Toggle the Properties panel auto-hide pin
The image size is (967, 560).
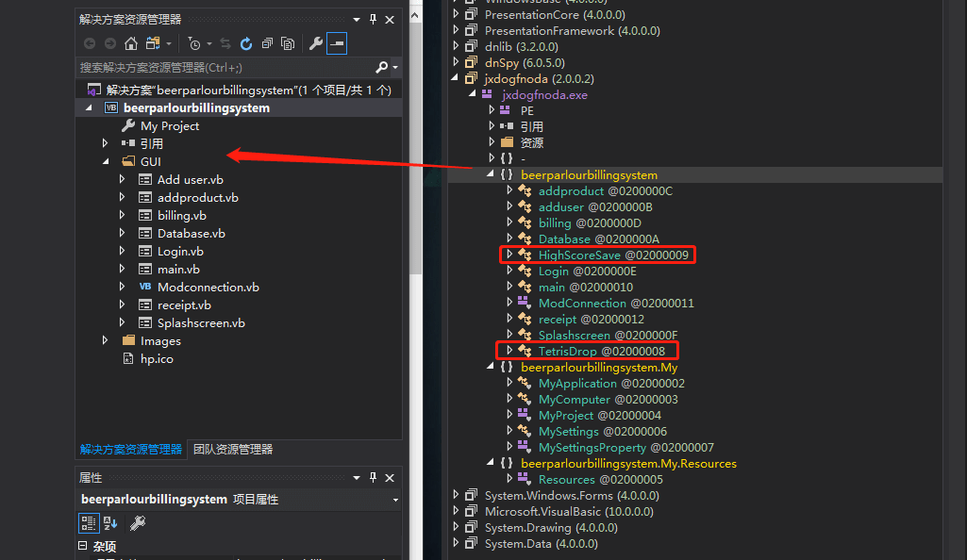coord(373,477)
